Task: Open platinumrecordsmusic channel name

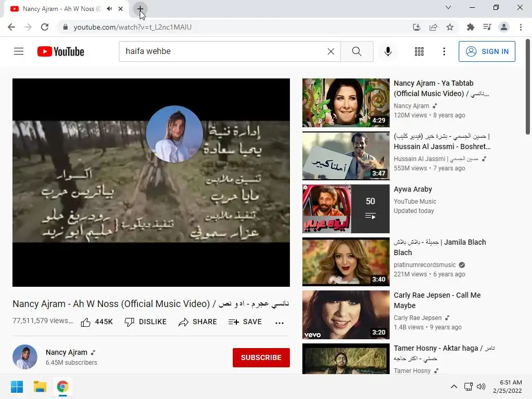Action: 425,265
